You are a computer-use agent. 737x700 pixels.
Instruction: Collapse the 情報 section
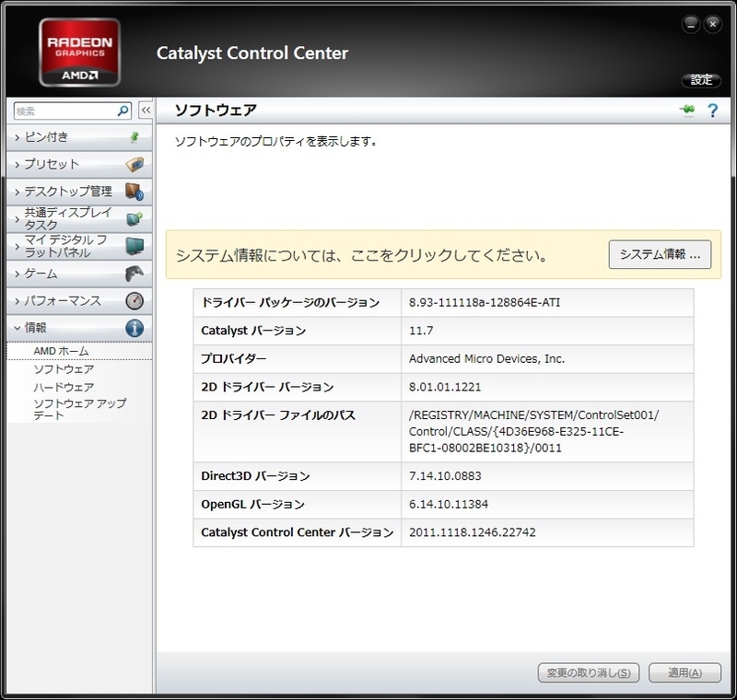coord(79,328)
